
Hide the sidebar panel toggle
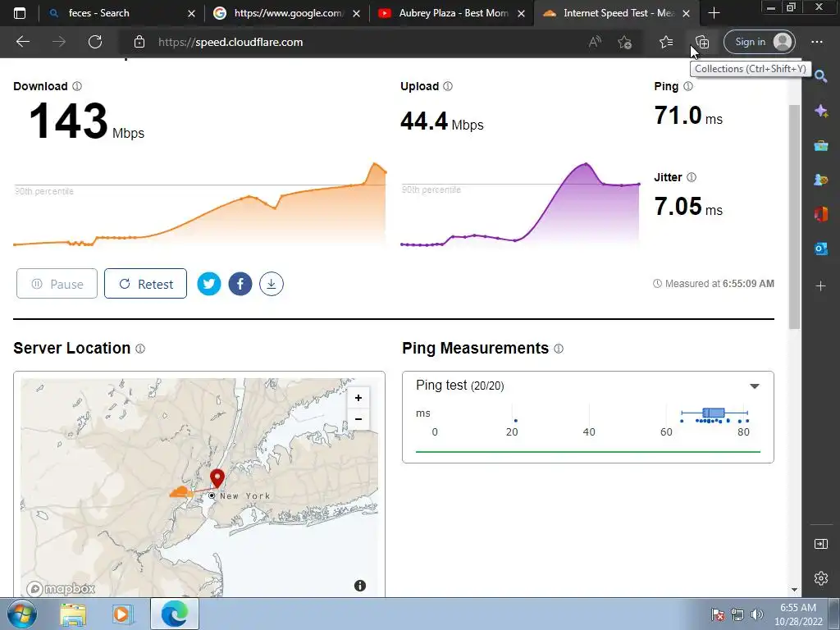(x=820, y=544)
